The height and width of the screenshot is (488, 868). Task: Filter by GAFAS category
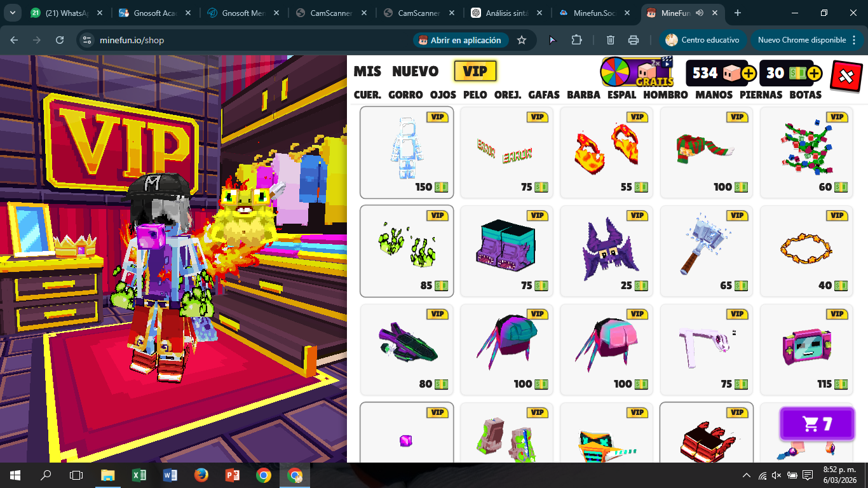(x=544, y=95)
